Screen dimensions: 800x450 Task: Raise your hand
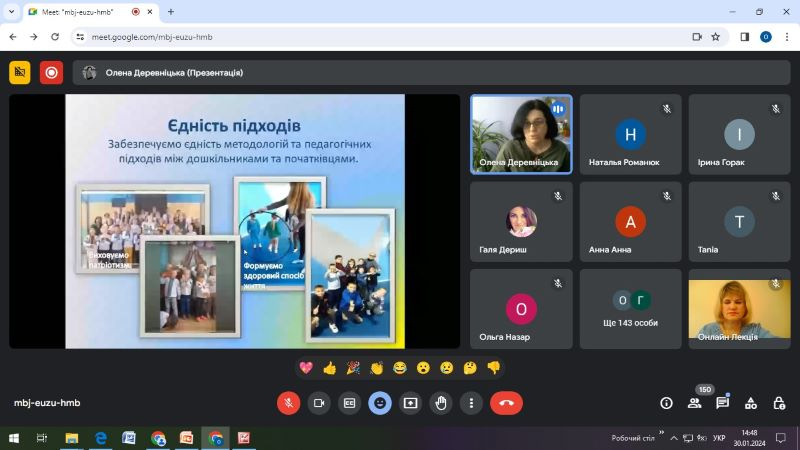coord(441,403)
